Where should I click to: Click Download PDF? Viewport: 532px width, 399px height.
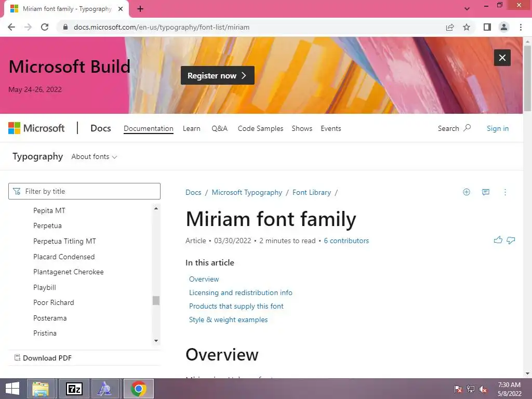click(43, 358)
